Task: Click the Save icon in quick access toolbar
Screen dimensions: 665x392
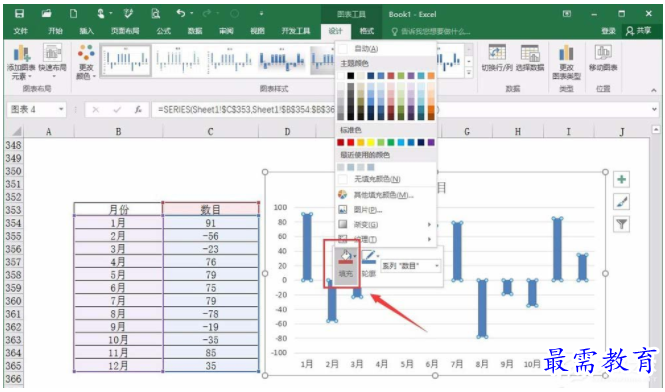Action: click(x=20, y=14)
